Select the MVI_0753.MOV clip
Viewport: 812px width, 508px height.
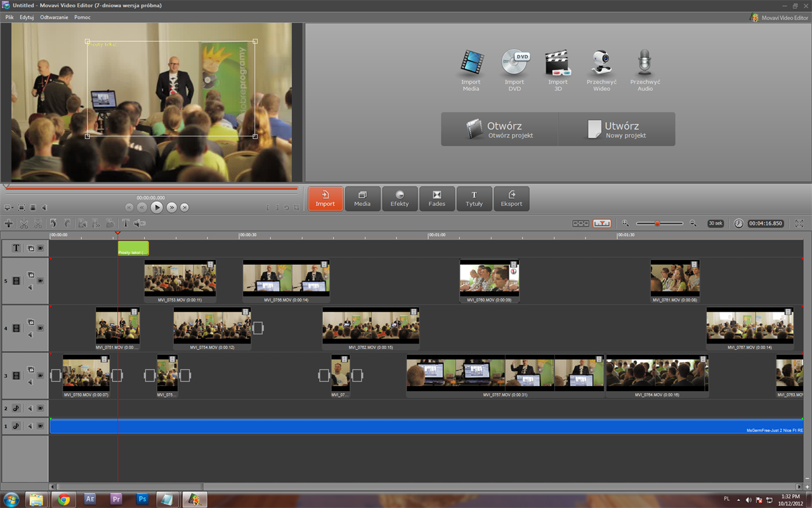pos(180,281)
